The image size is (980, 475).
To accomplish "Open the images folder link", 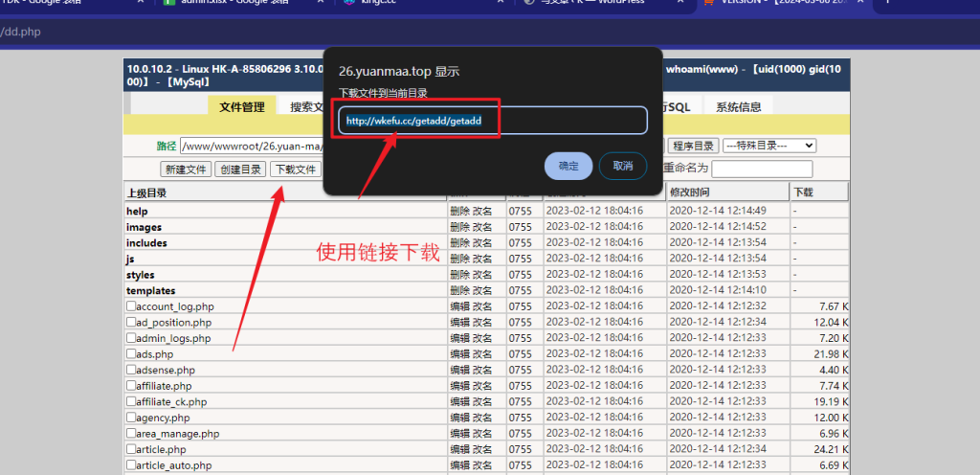I will point(144,227).
